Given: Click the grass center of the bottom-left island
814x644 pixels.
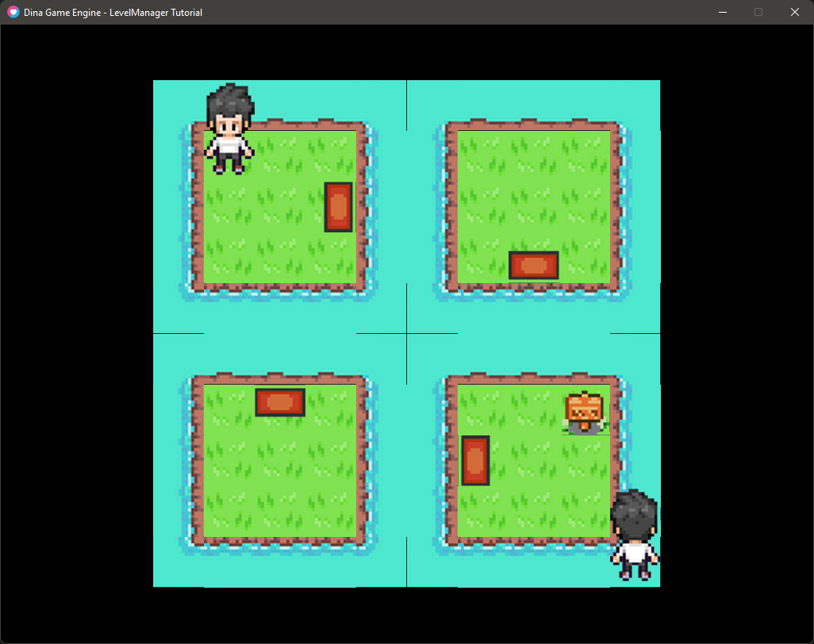Looking at the screenshot, I should pos(280,468).
